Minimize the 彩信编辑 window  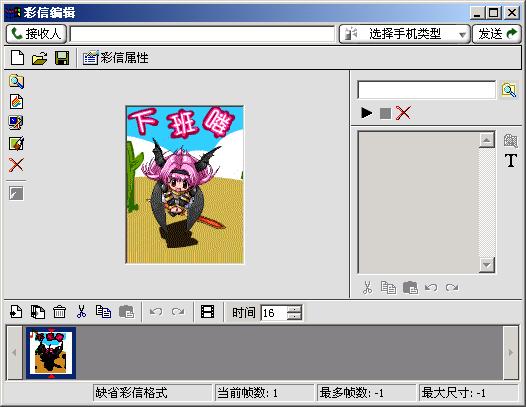pos(477,13)
